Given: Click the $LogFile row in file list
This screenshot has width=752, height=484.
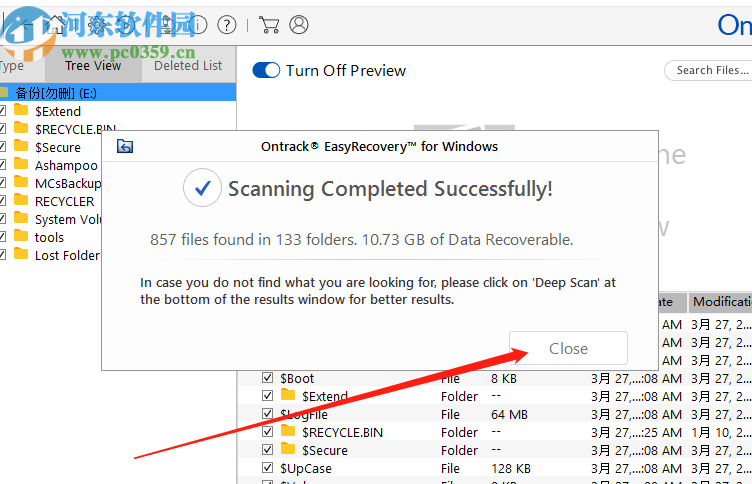Looking at the screenshot, I should coord(494,414).
